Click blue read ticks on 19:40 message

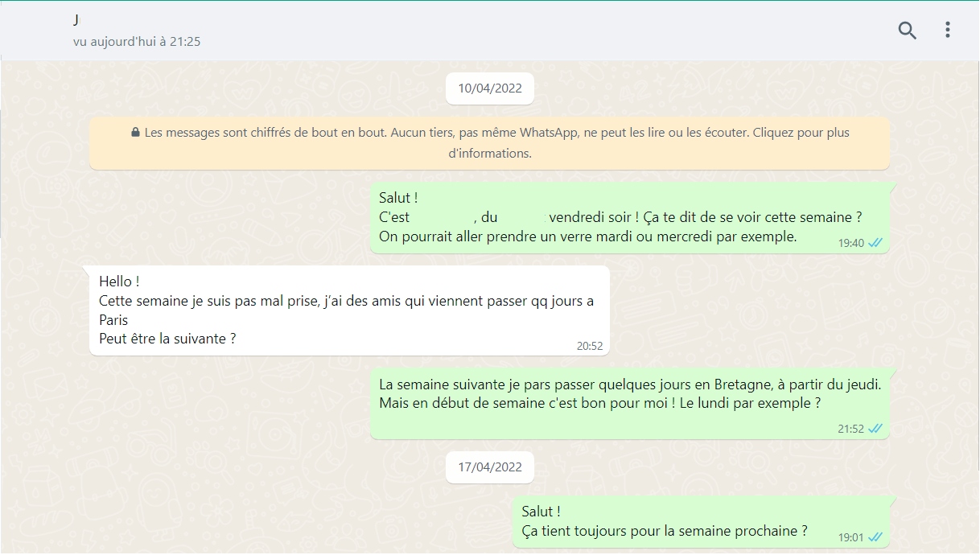(x=875, y=243)
